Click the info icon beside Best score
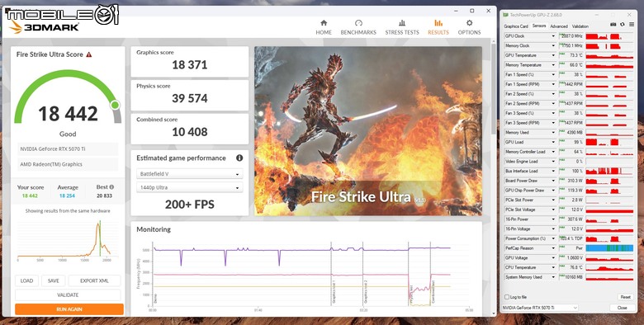The width and height of the screenshot is (644, 325). [111, 187]
